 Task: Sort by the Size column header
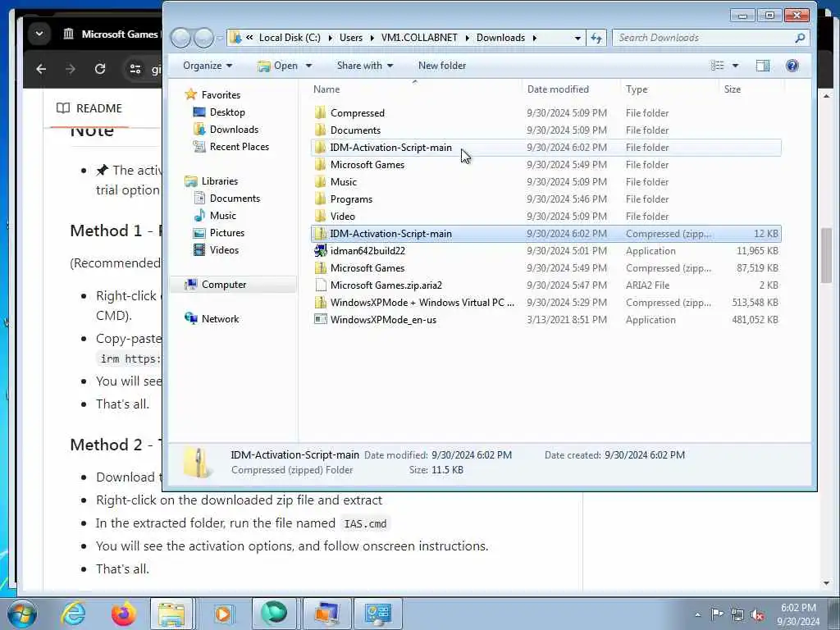click(751, 89)
